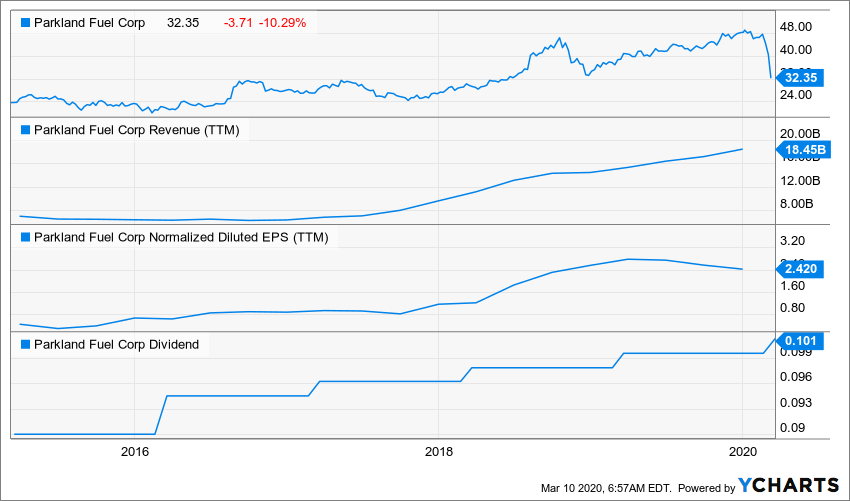850x501 pixels.
Task: Click the -10.29% percent change value
Action: point(282,23)
